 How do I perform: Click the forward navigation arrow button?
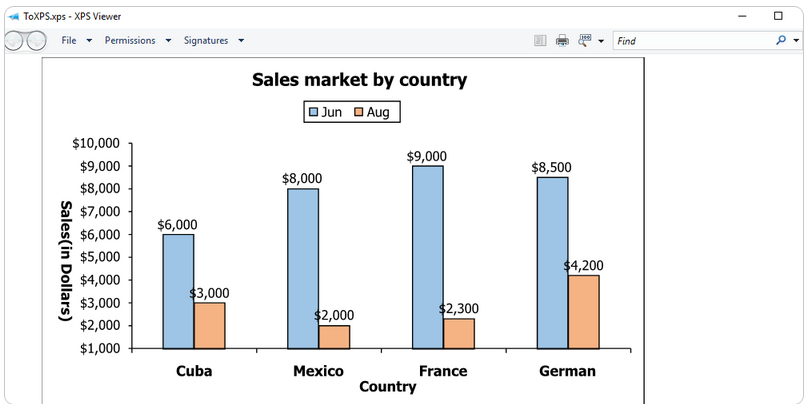(36, 41)
